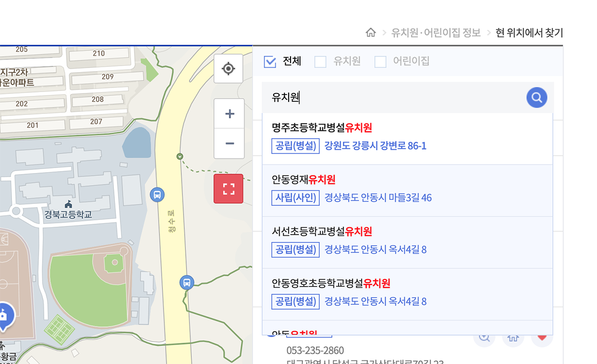Select suggestion 안동영호초등학교병설유치원

[407, 294]
